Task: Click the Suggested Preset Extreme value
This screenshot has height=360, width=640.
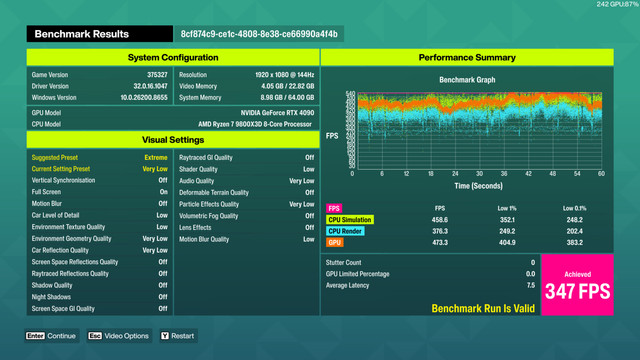Action: pyautogui.click(x=156, y=158)
